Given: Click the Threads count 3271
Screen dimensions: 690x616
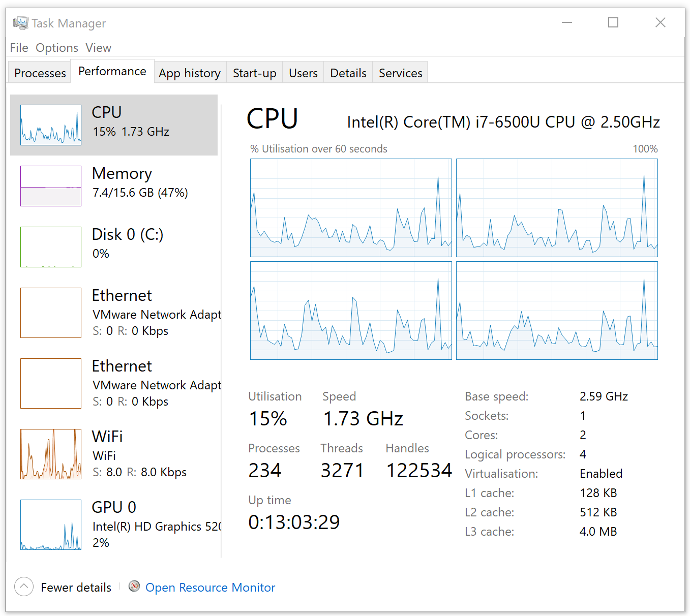Looking at the screenshot, I should coord(342,470).
